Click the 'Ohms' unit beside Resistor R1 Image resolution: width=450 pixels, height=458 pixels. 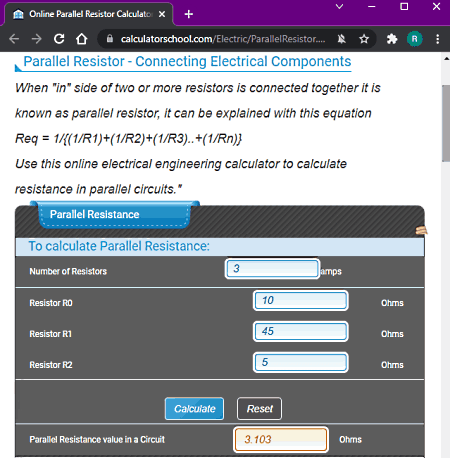[392, 334]
